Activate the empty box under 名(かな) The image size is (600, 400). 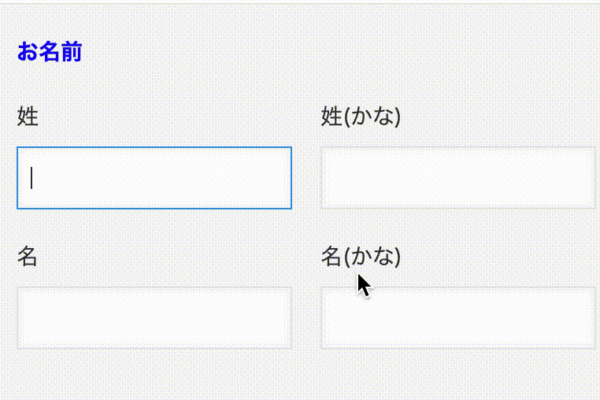click(x=457, y=318)
